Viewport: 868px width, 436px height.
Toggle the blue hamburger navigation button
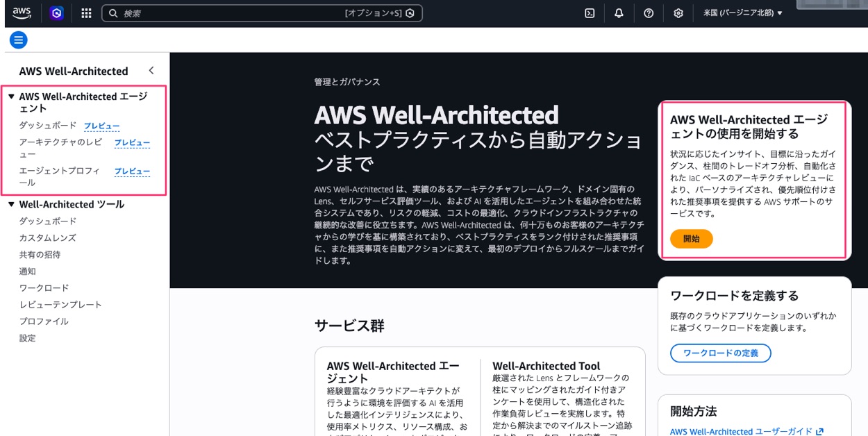tap(19, 40)
